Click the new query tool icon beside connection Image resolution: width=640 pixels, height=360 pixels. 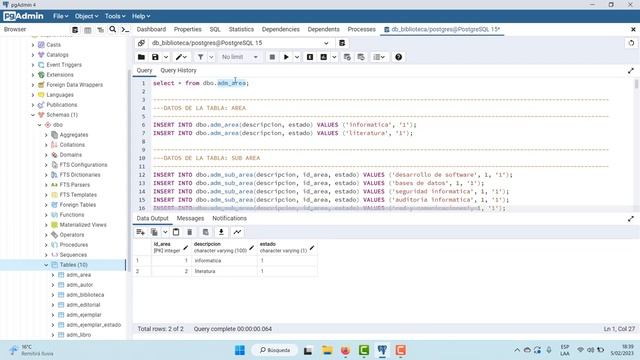(x=342, y=43)
